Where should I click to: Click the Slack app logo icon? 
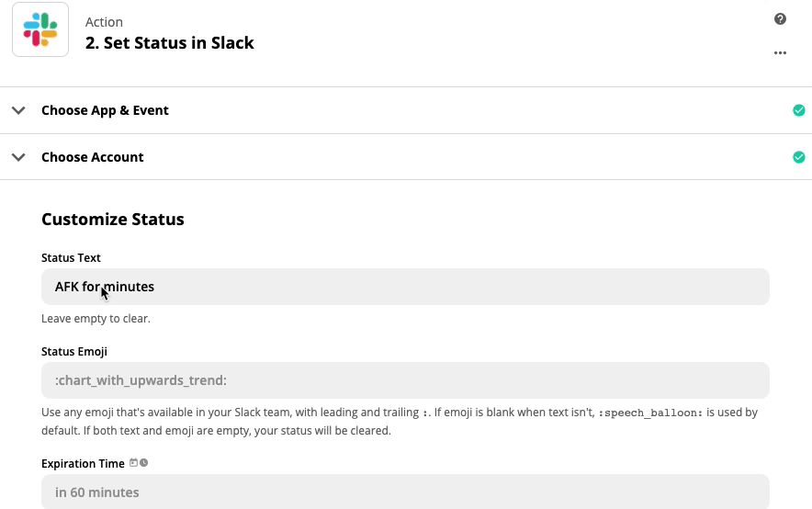[40, 29]
